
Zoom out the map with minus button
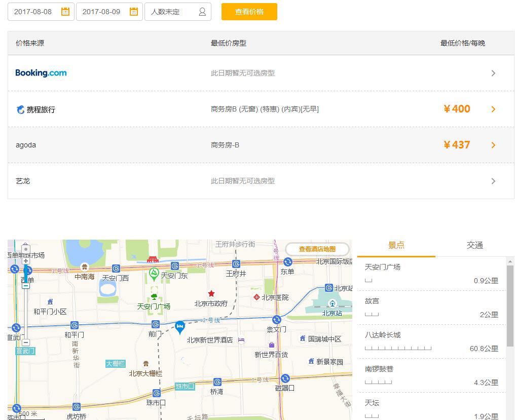[26, 342]
